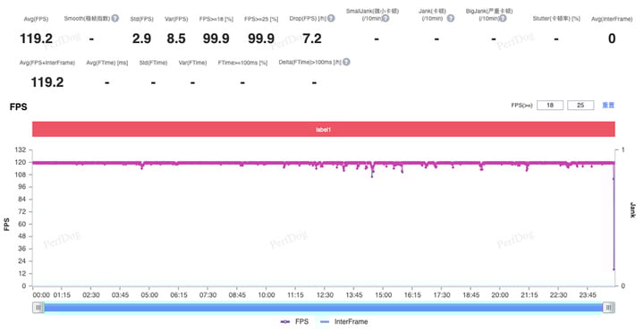Image resolution: width=644 pixels, height=332 pixels.
Task: Click the BigJank question mark icon
Action: [503, 18]
